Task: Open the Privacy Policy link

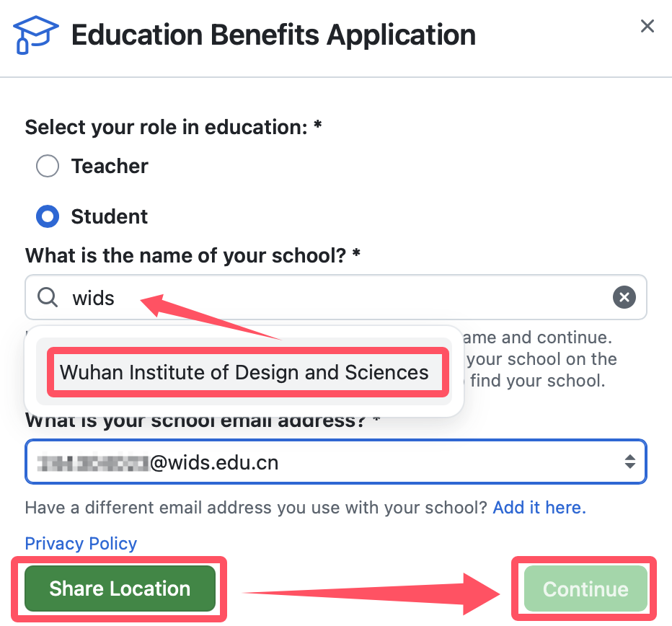Action: [81, 543]
